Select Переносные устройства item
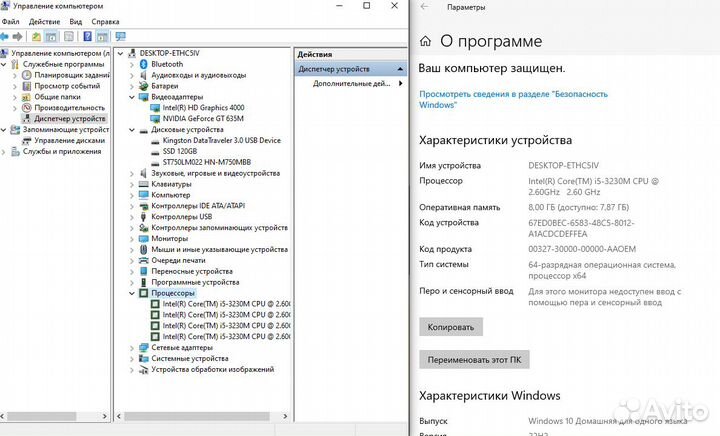 point(192,271)
